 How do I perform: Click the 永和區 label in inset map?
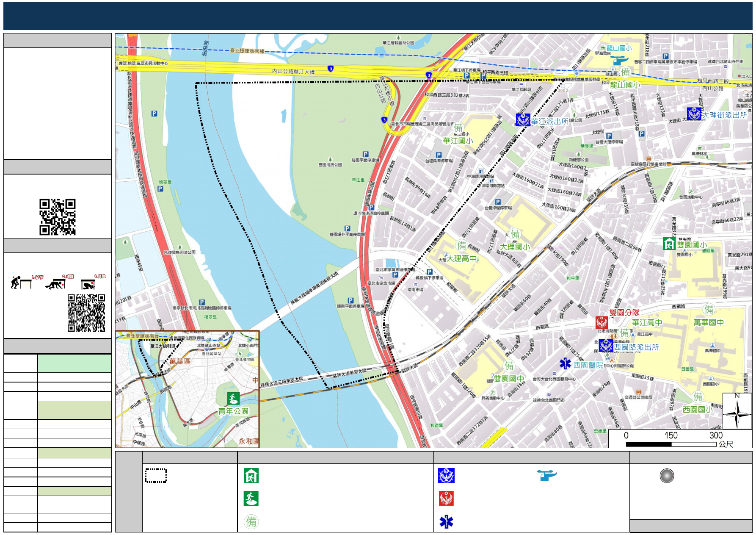tap(248, 441)
